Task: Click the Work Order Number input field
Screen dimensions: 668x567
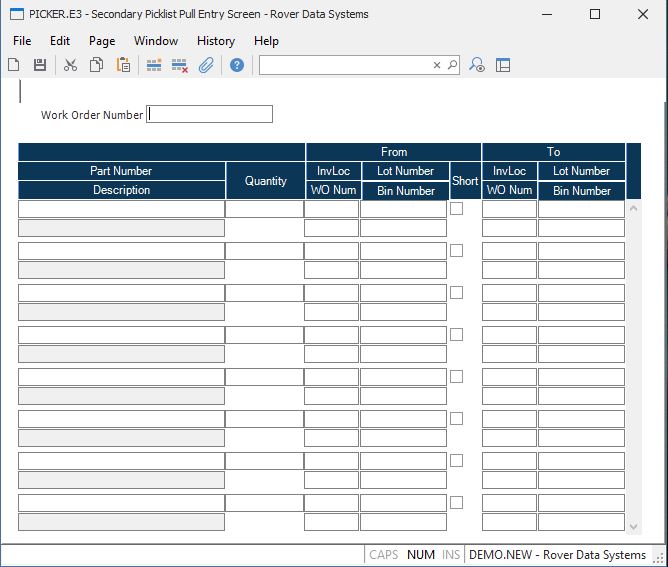Action: point(210,114)
